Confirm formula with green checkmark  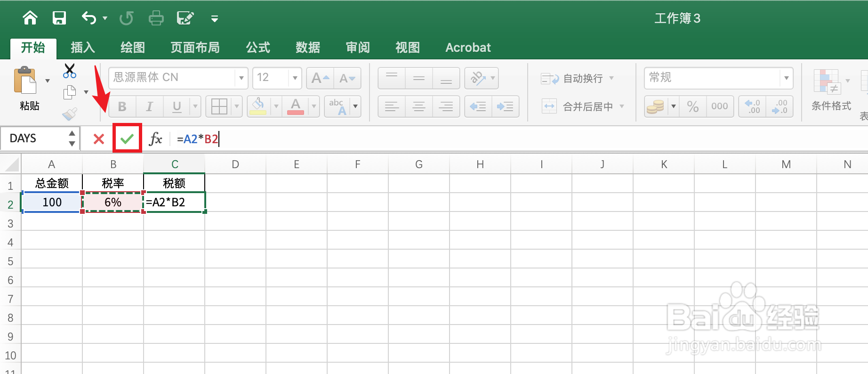[127, 138]
